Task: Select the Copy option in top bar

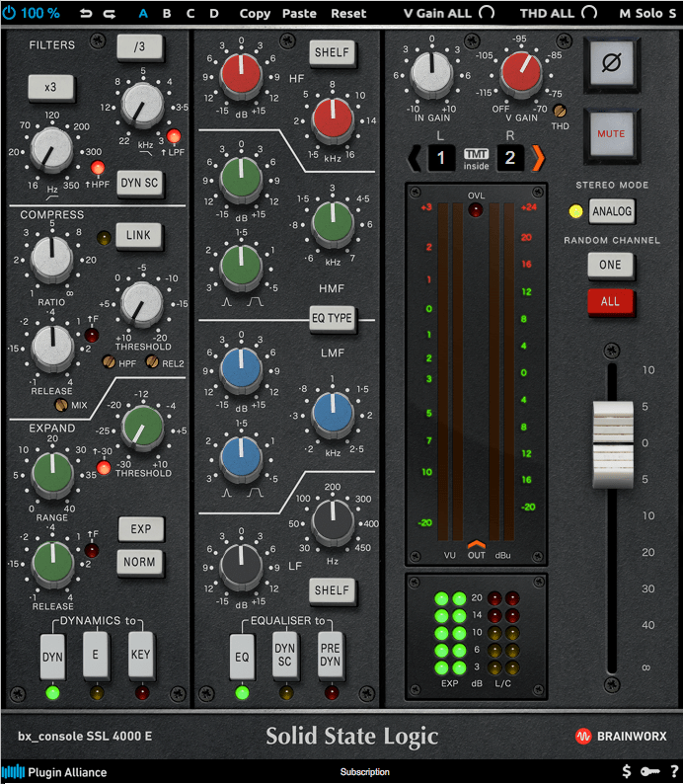Action: click(254, 14)
